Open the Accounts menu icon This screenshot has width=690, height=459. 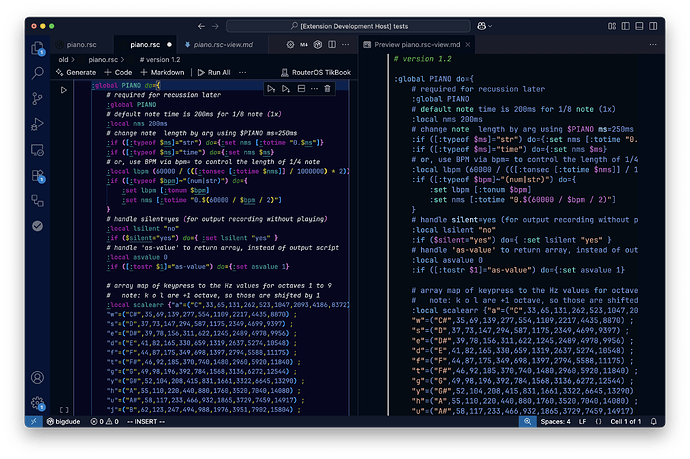click(38, 378)
